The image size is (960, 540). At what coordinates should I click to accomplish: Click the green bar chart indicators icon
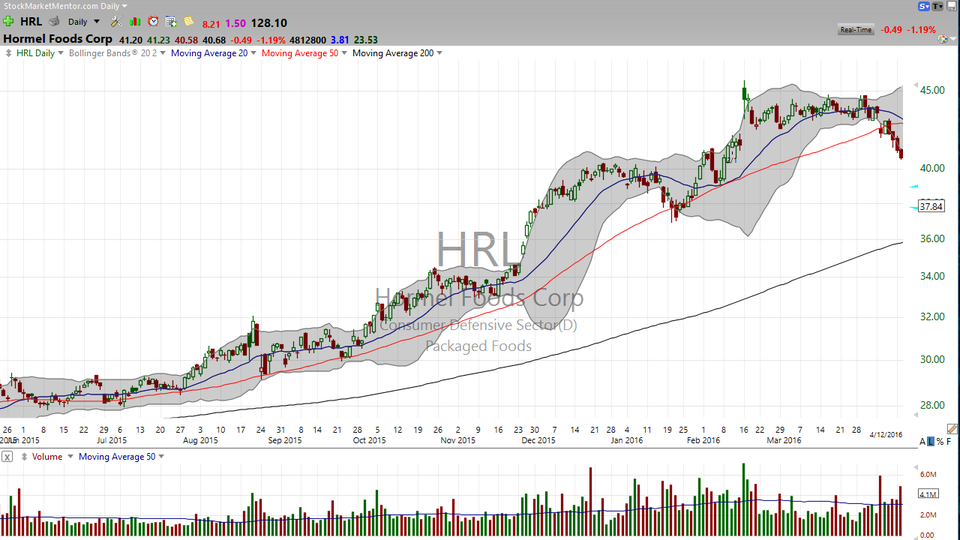tap(135, 21)
